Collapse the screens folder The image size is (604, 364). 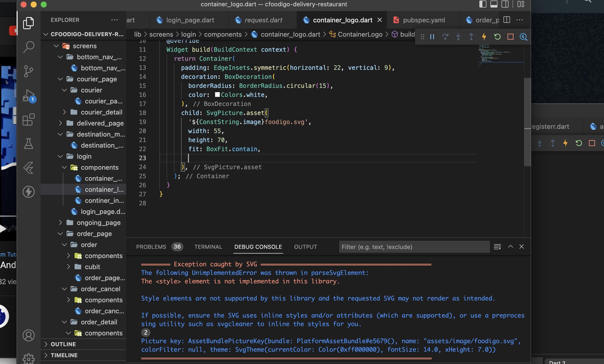tap(56, 46)
